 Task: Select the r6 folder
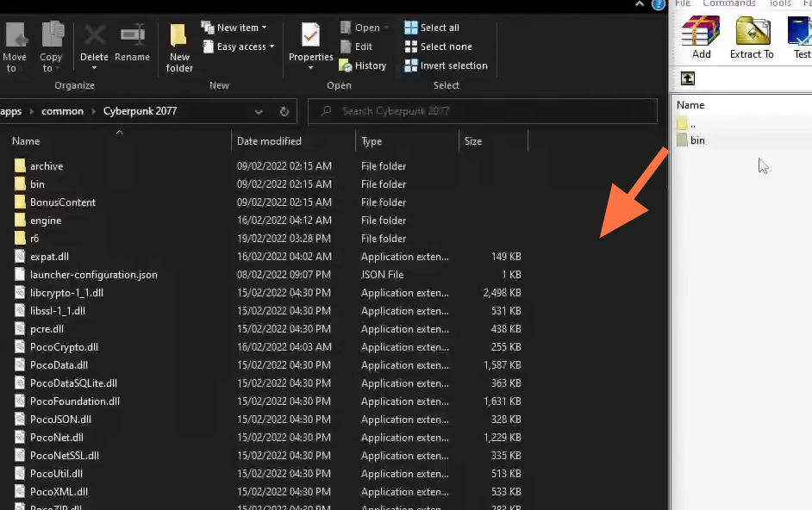point(34,239)
